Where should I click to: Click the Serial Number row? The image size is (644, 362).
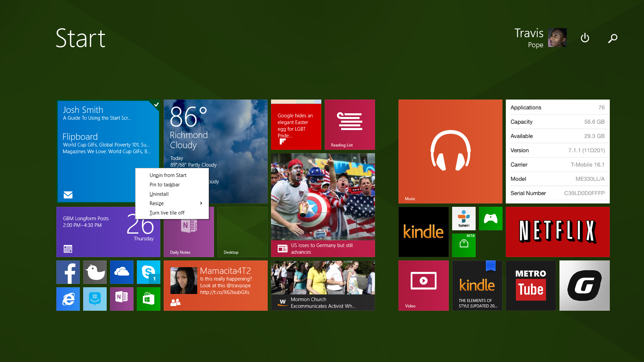tap(557, 193)
